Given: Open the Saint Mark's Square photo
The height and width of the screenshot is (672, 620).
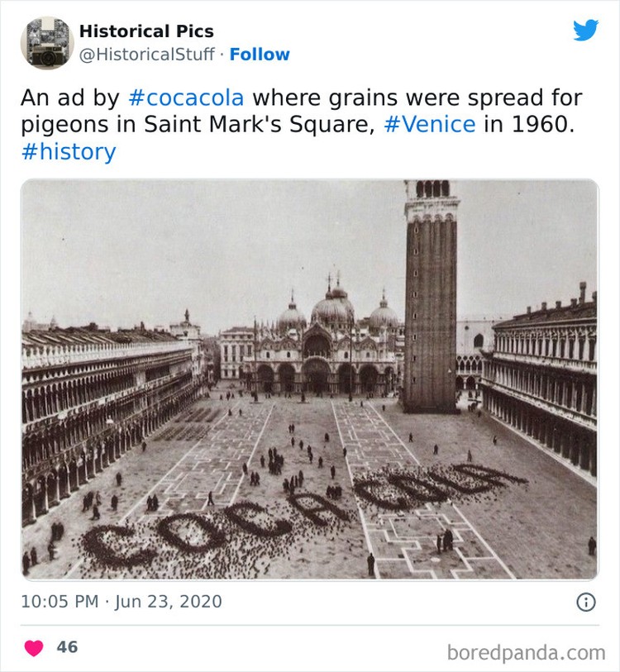Looking at the screenshot, I should pyautogui.click(x=309, y=379).
